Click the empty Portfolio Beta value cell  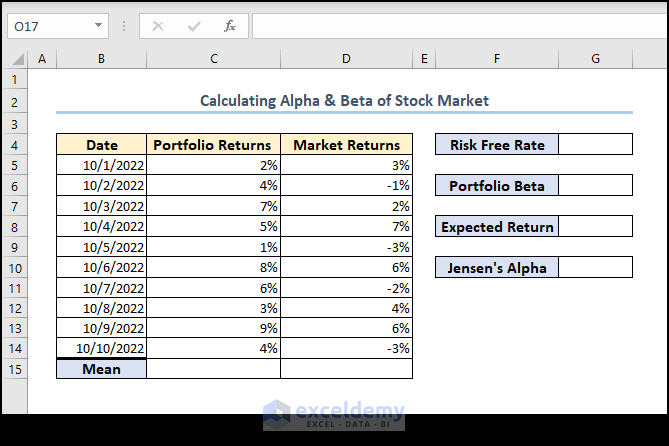(x=595, y=186)
